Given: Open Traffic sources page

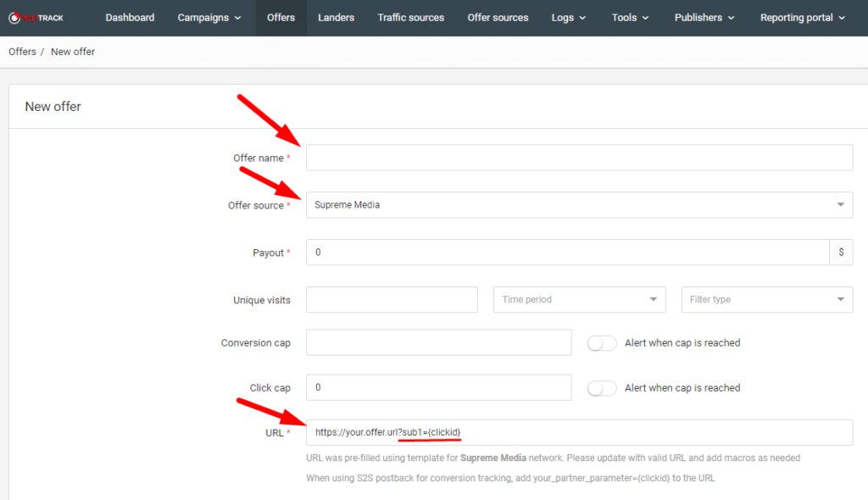Looking at the screenshot, I should 411,18.
